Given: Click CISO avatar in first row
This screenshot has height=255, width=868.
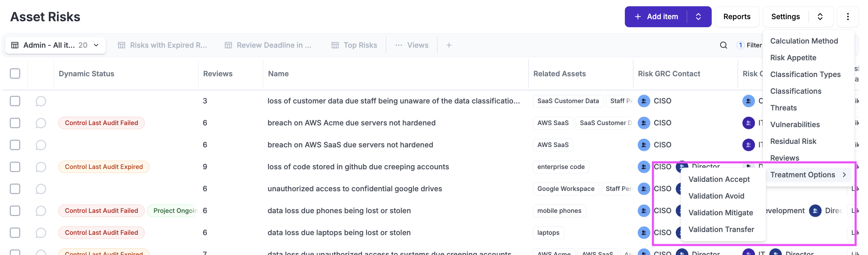Looking at the screenshot, I should pos(644,101).
